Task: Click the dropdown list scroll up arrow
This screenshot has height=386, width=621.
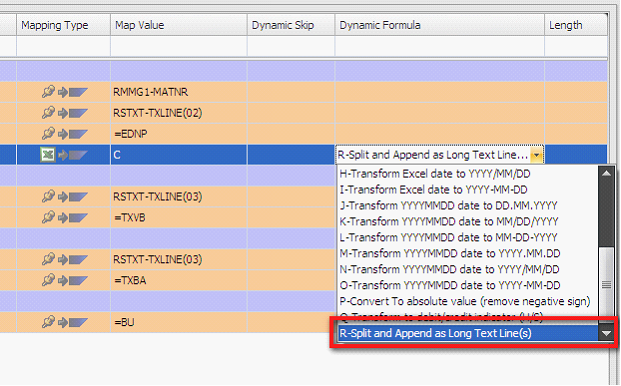Action: [x=606, y=173]
